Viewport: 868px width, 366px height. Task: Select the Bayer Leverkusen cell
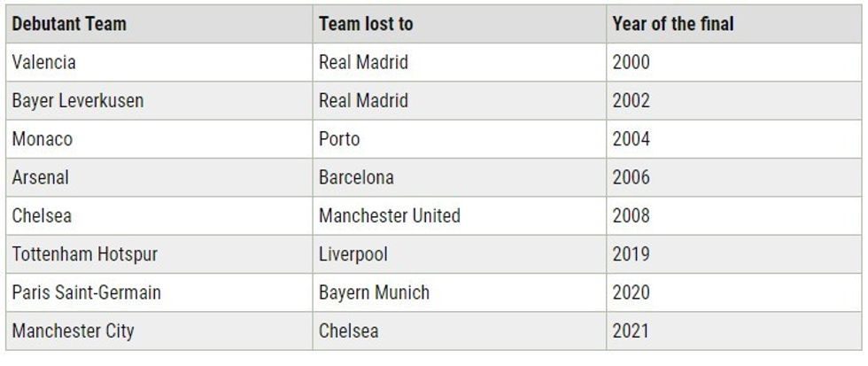pyautogui.click(x=78, y=101)
